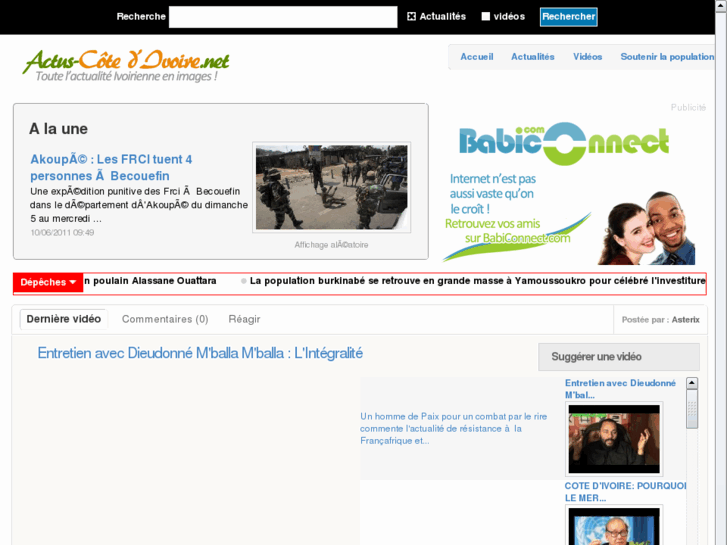Go to Accueil menu item

click(x=477, y=57)
